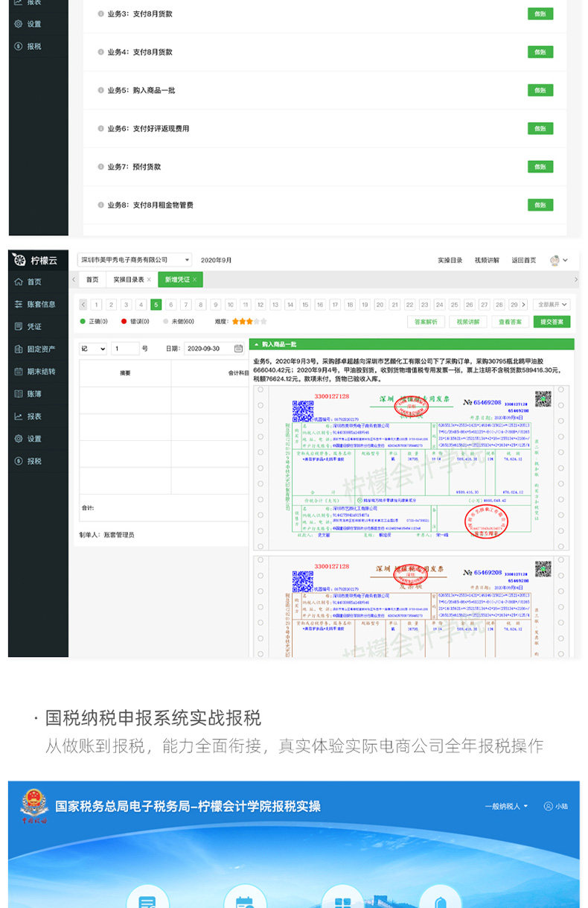
Task: Select question number 29
Action: coord(514,305)
